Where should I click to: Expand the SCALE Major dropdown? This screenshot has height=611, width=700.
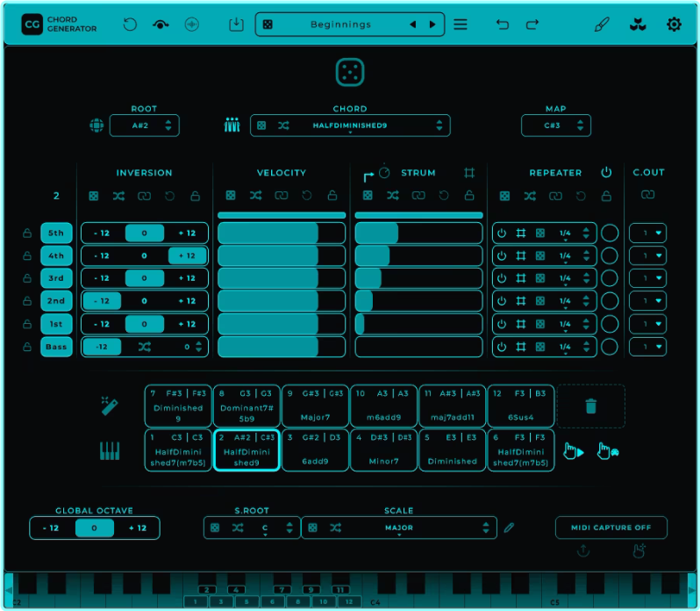(398, 528)
